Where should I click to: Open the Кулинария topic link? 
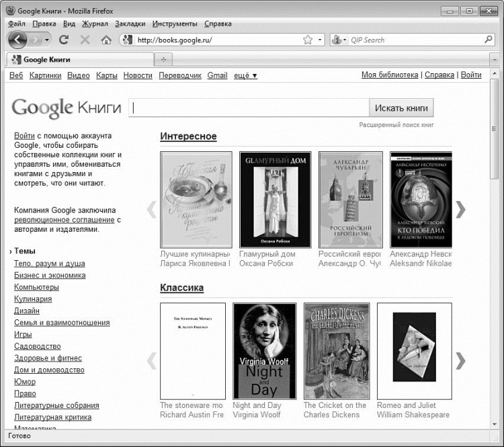[33, 299]
